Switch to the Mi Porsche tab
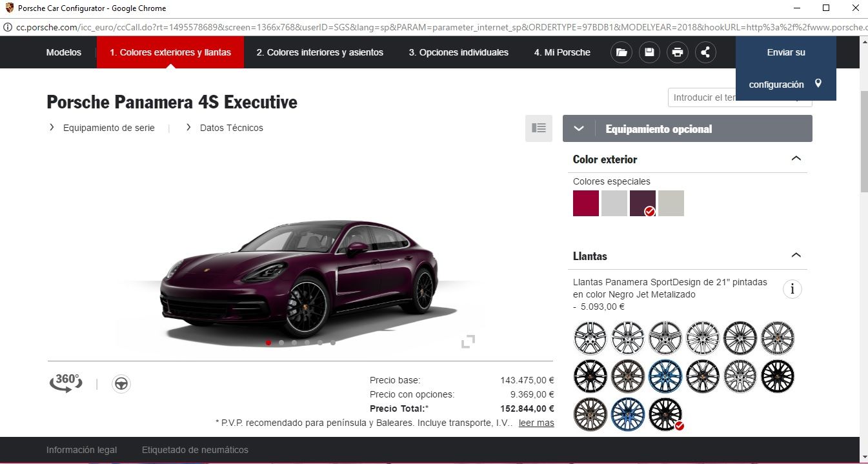Viewport: 868px width, 464px height. pos(562,52)
